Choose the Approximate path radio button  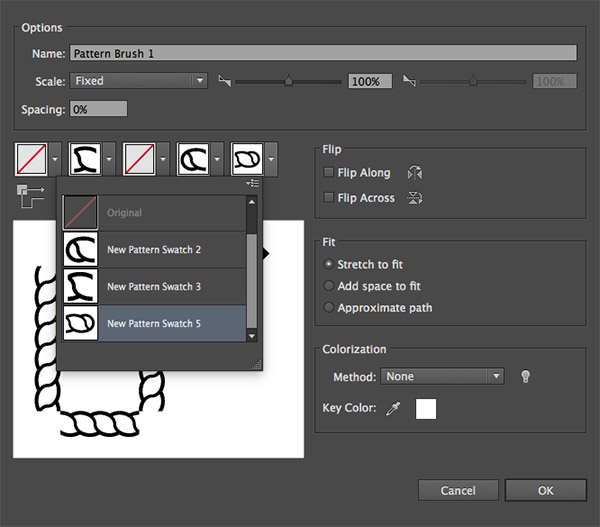point(329,308)
